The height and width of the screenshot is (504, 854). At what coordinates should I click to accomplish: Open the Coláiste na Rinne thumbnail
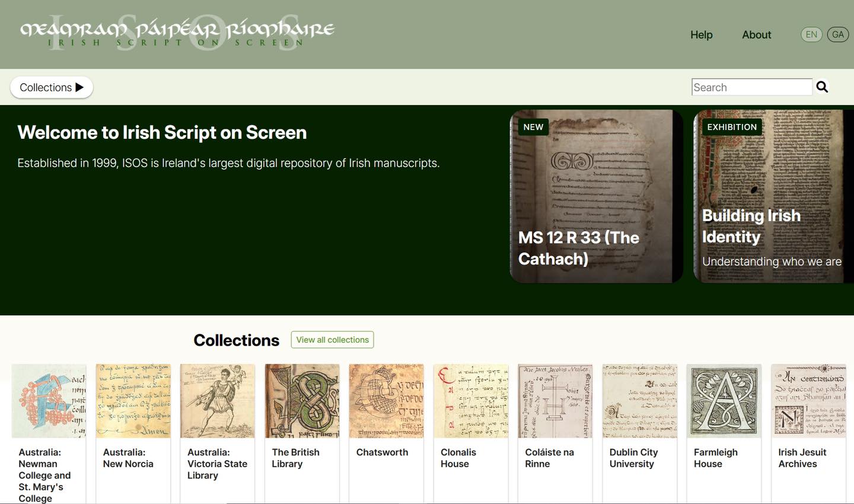click(555, 401)
